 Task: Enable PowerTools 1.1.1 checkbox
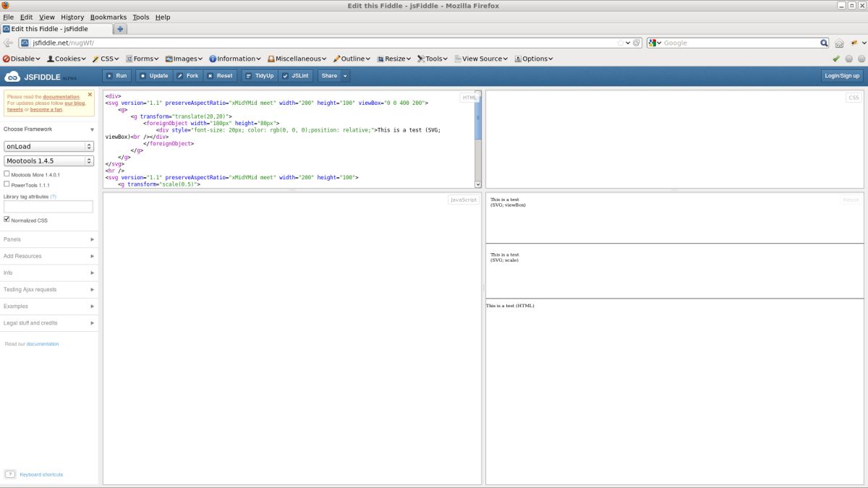point(7,184)
